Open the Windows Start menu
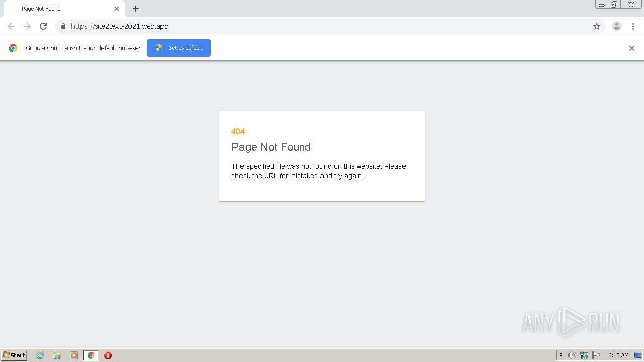The height and width of the screenshot is (362, 644). click(14, 355)
